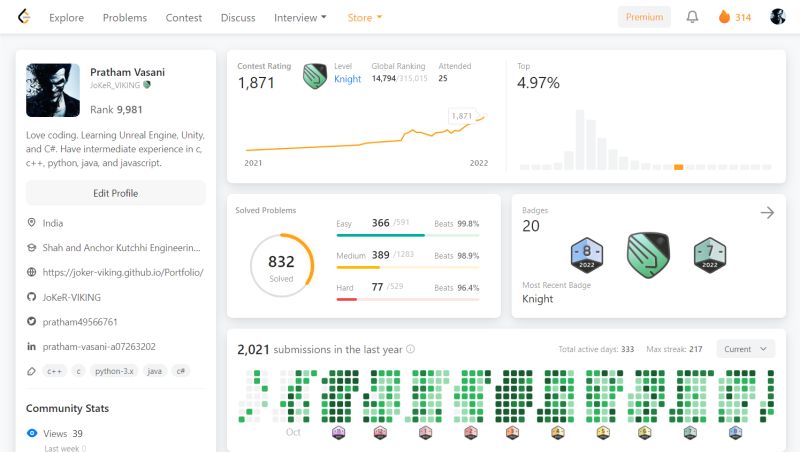Open the portfolio website link

pos(123,272)
